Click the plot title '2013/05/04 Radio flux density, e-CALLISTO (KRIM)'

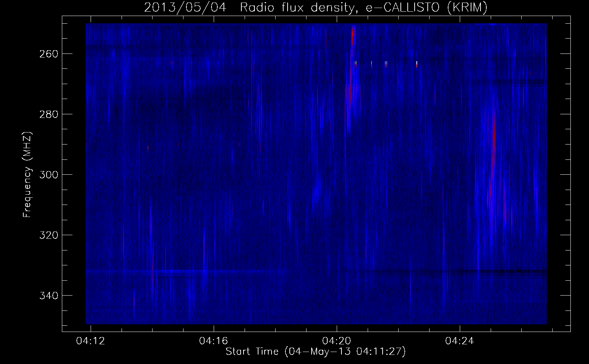[316, 7]
